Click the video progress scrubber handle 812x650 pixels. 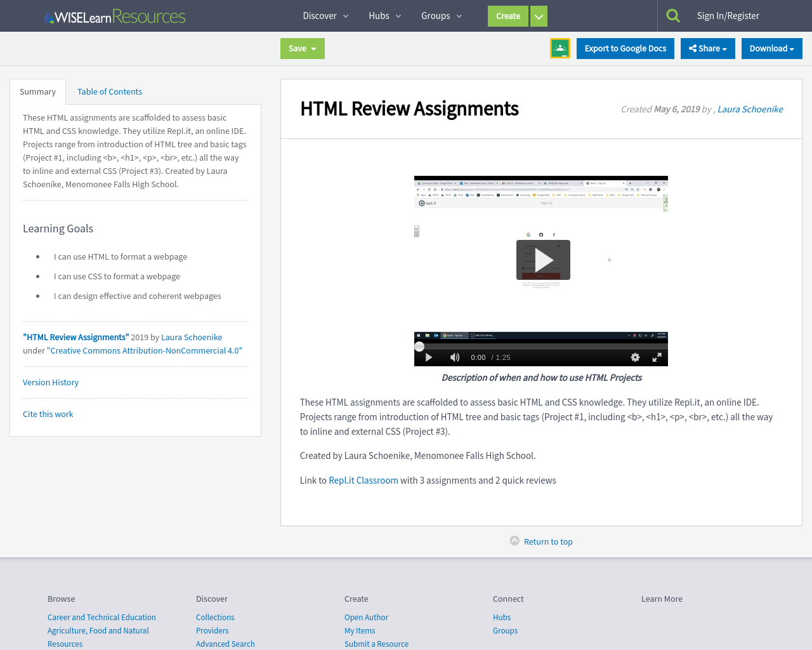coord(419,347)
